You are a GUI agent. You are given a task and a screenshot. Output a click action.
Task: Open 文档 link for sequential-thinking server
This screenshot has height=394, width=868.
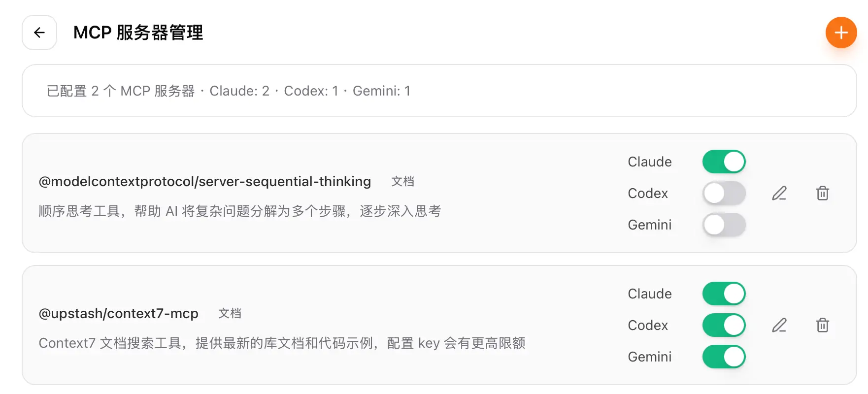402,181
